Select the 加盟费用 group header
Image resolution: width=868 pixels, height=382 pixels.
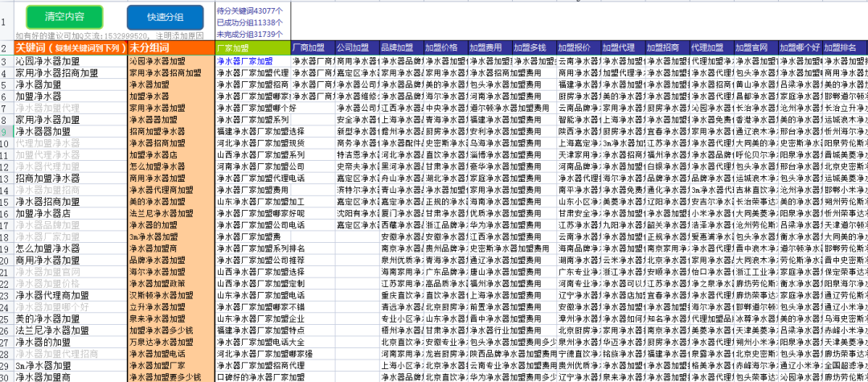(x=490, y=48)
